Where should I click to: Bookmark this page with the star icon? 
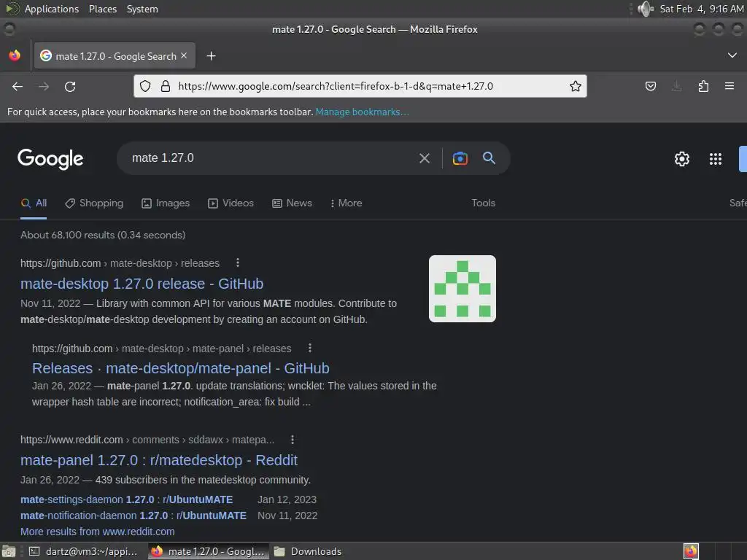tap(576, 86)
